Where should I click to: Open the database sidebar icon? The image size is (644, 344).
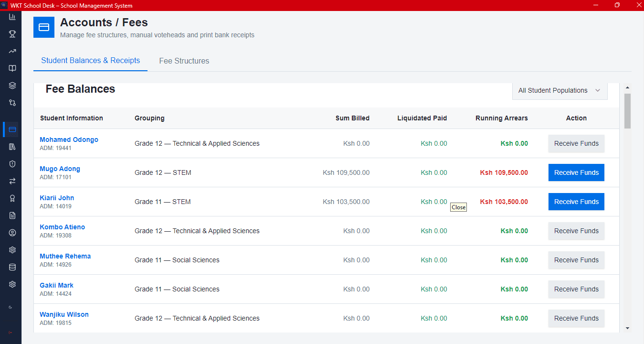[x=12, y=267]
